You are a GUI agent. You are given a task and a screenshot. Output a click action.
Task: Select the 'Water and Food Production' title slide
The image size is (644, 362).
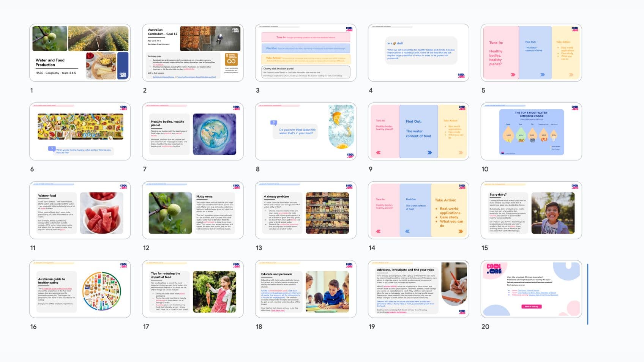80,53
